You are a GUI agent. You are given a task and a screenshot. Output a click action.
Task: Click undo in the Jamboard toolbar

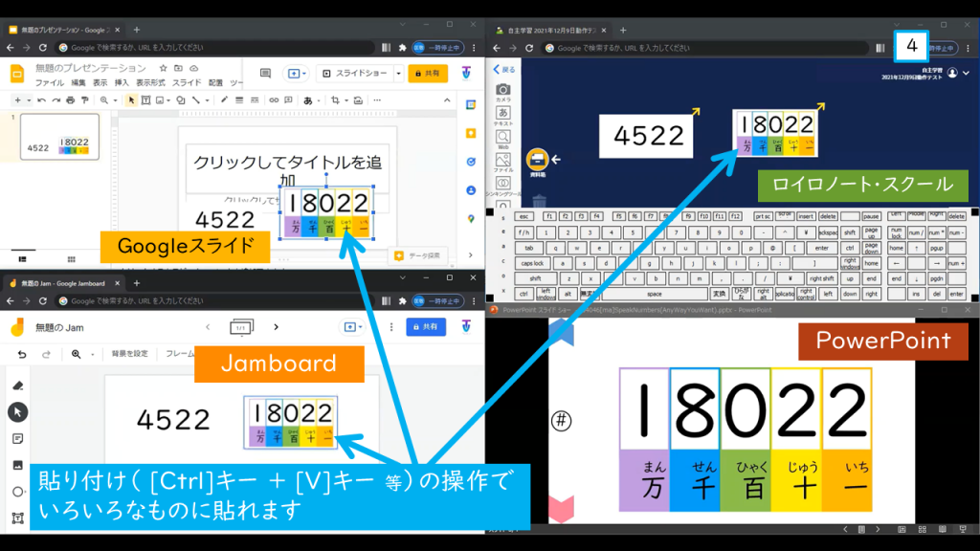pyautogui.click(x=22, y=354)
